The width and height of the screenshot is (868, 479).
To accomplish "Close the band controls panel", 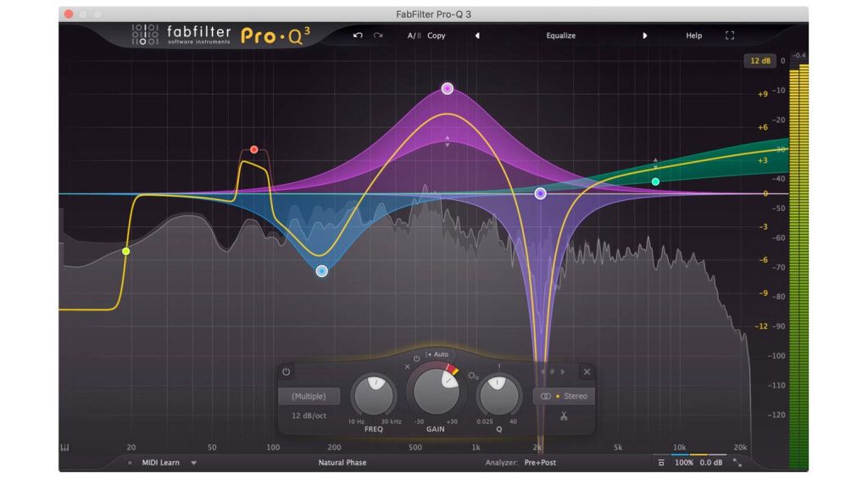I will 587,371.
